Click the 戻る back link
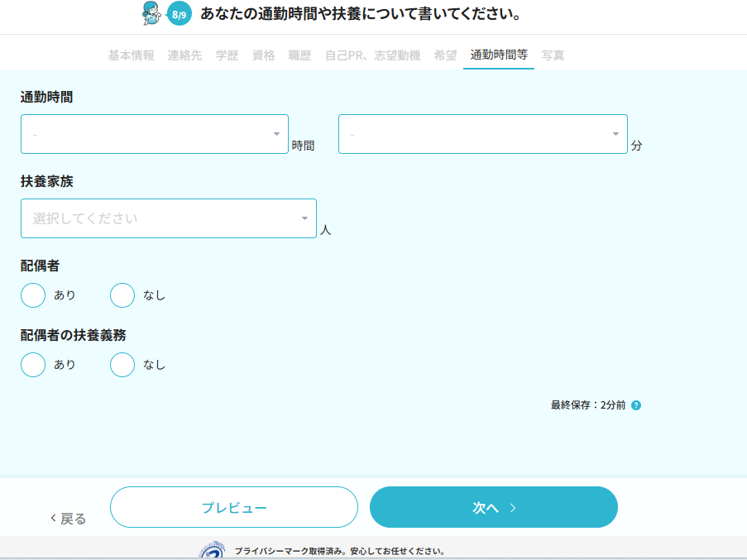 point(69,519)
